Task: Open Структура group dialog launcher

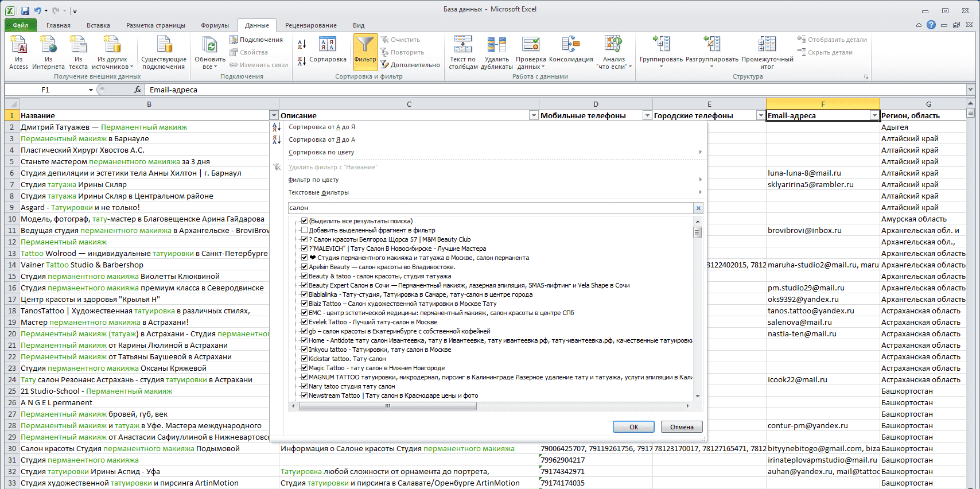Action: [x=866, y=76]
